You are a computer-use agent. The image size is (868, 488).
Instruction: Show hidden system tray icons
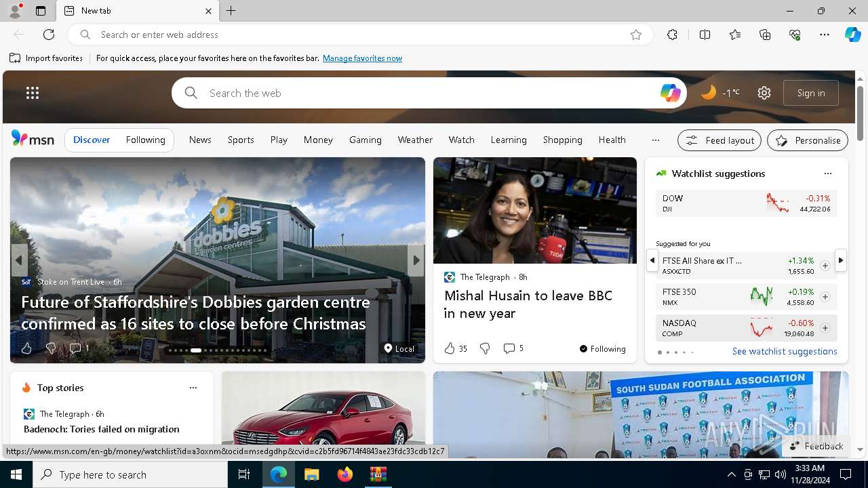[731, 474]
